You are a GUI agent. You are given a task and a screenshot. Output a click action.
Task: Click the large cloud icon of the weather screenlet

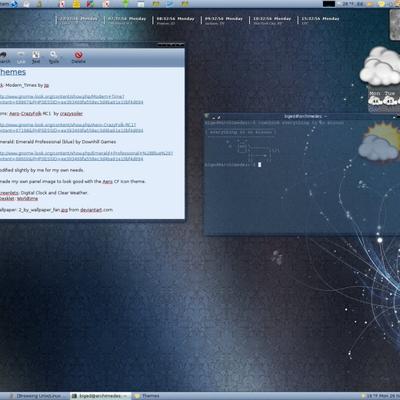pos(380,66)
